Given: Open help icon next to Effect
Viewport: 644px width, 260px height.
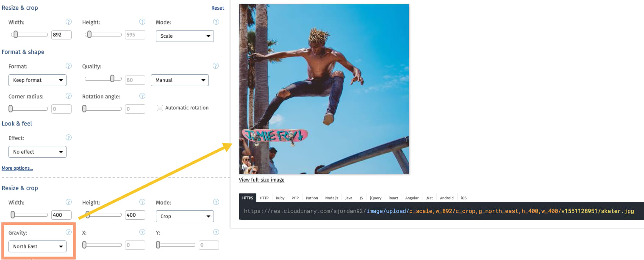Looking at the screenshot, I should [69, 138].
